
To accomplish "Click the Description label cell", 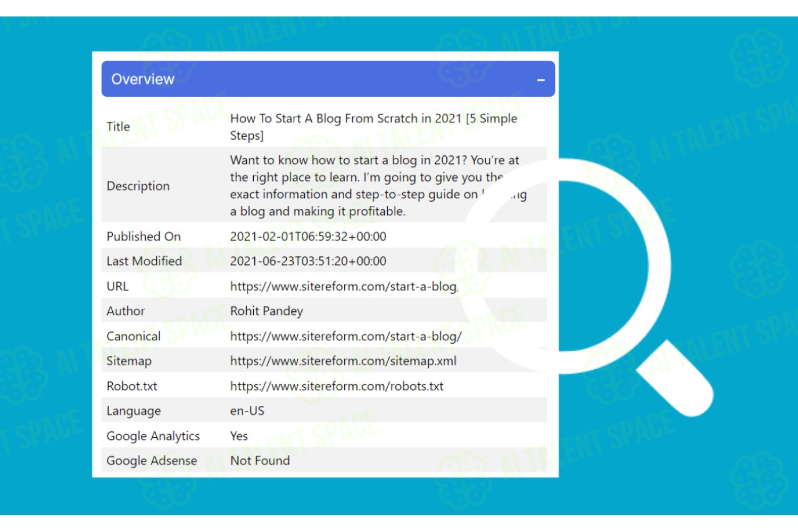I will tap(138, 186).
